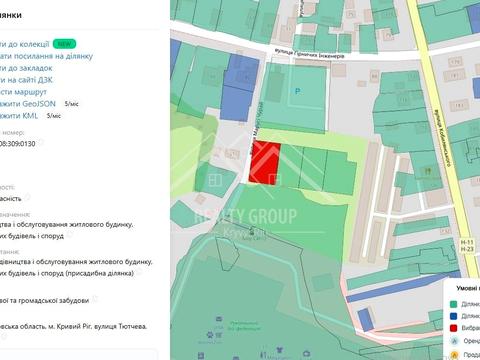Click the route link ending 'маршрут'

23,92
